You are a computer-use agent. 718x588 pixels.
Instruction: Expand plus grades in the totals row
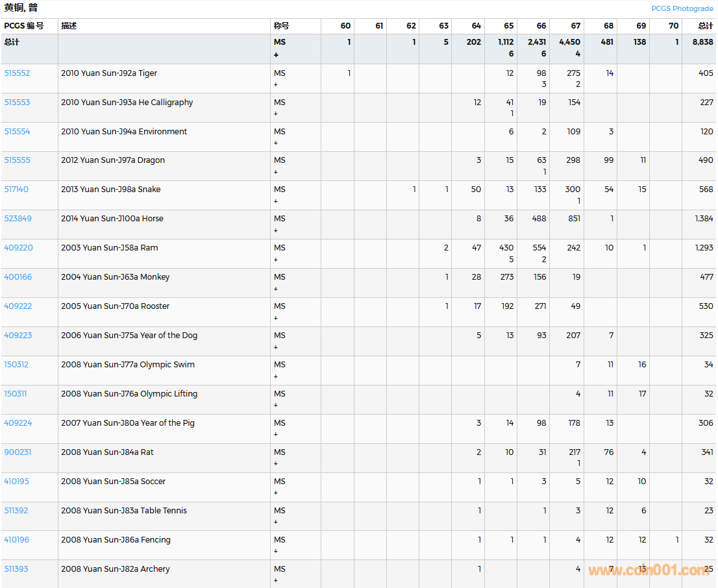pos(276,55)
